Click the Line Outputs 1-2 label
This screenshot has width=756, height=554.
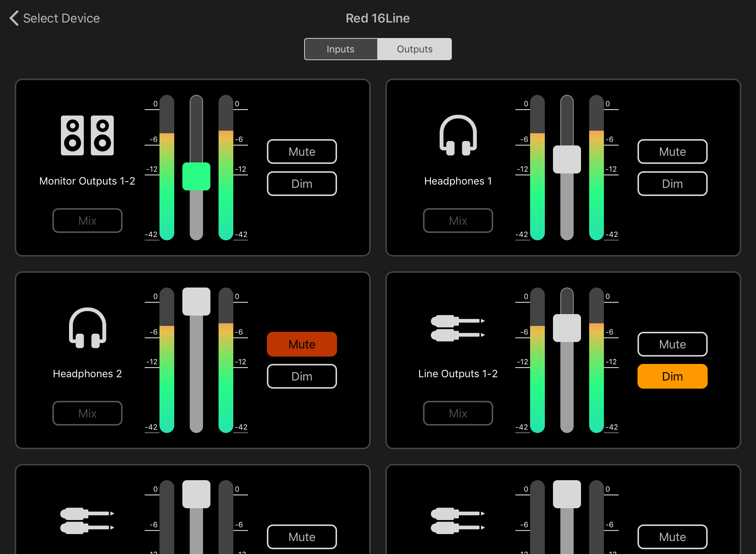coord(458,374)
